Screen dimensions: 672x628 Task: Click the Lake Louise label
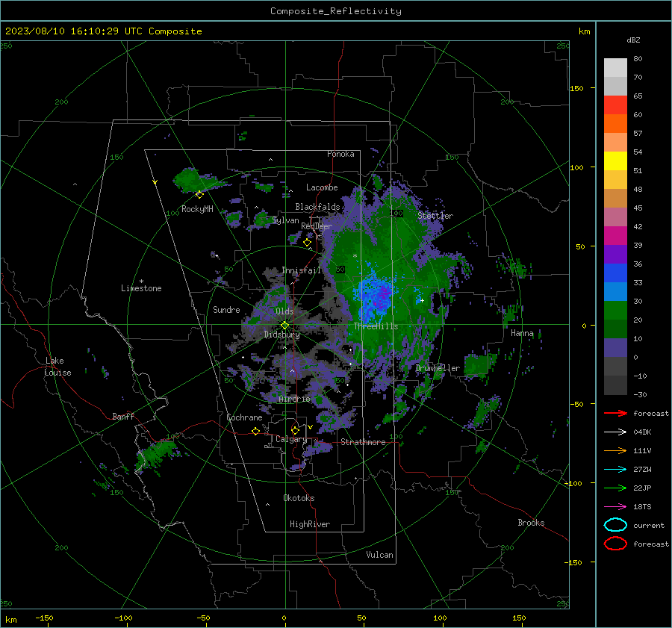[57, 367]
